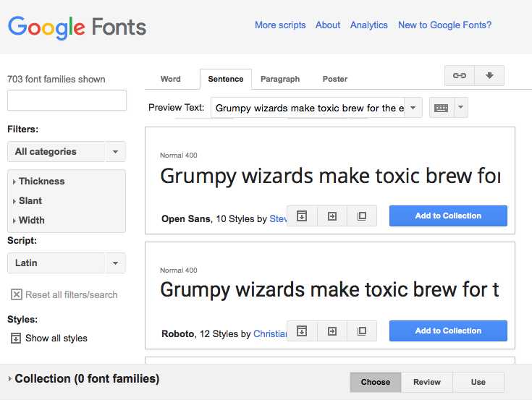Open the keyboard icon for preview text

tap(442, 108)
